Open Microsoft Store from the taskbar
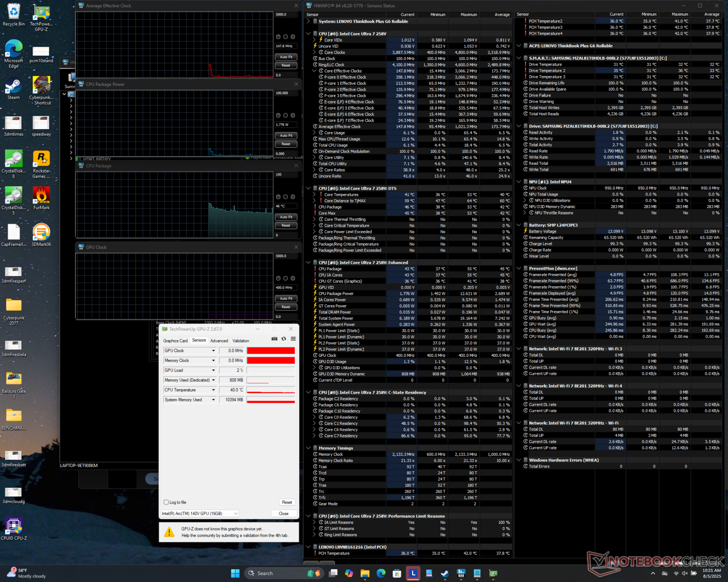The width and height of the screenshot is (728, 582). [397, 573]
